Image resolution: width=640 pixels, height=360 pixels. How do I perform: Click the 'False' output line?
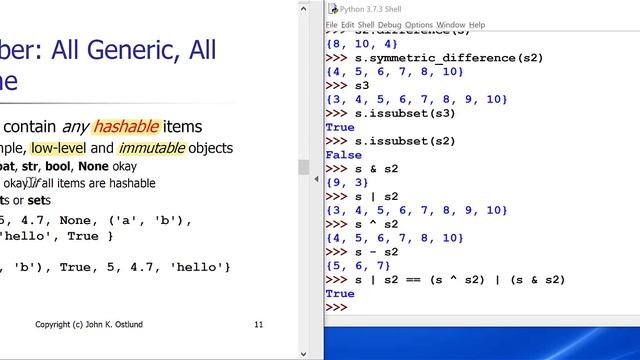point(344,155)
